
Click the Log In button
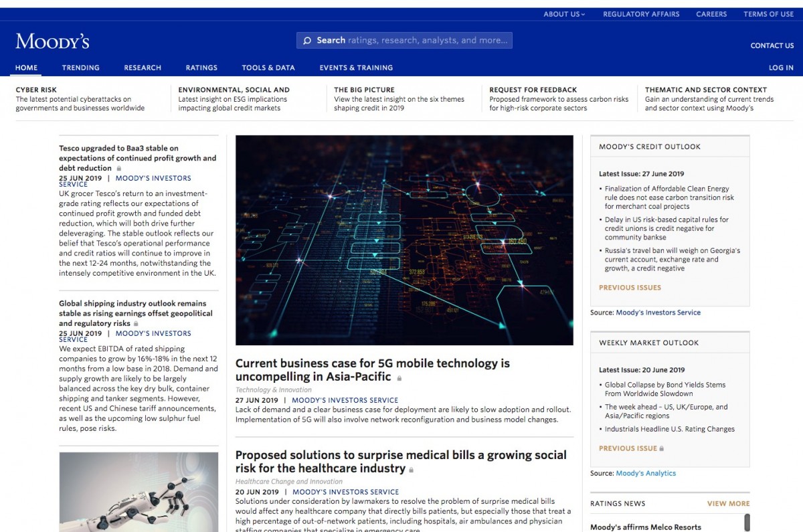[x=782, y=68]
